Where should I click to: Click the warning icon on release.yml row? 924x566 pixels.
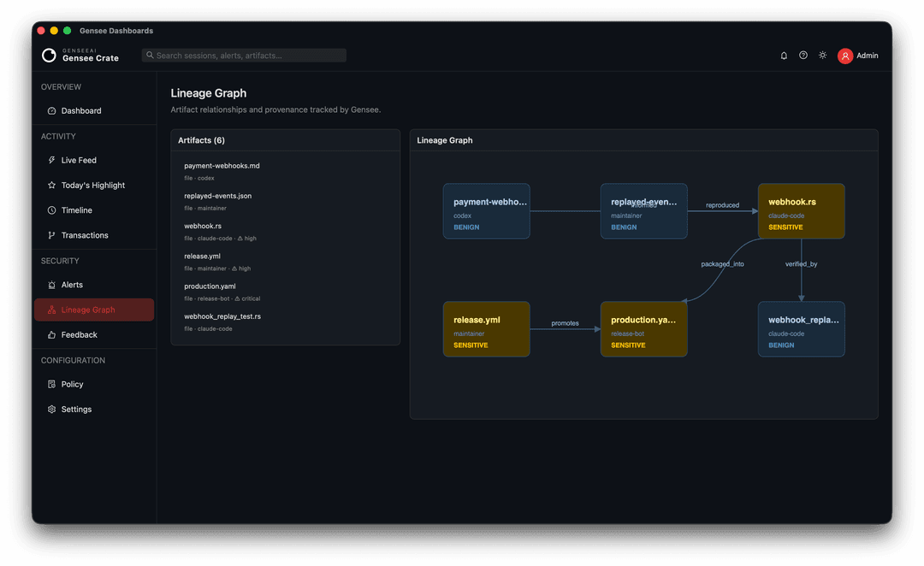tap(234, 268)
